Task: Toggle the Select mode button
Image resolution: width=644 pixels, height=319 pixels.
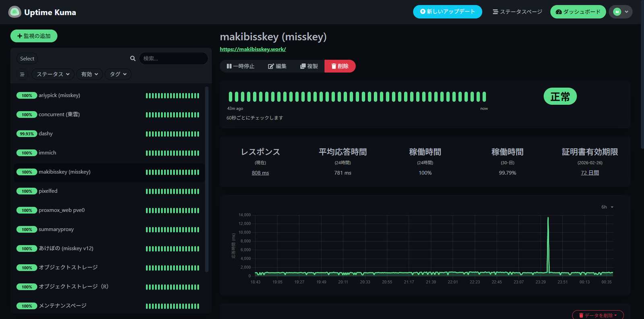Action: (27, 59)
